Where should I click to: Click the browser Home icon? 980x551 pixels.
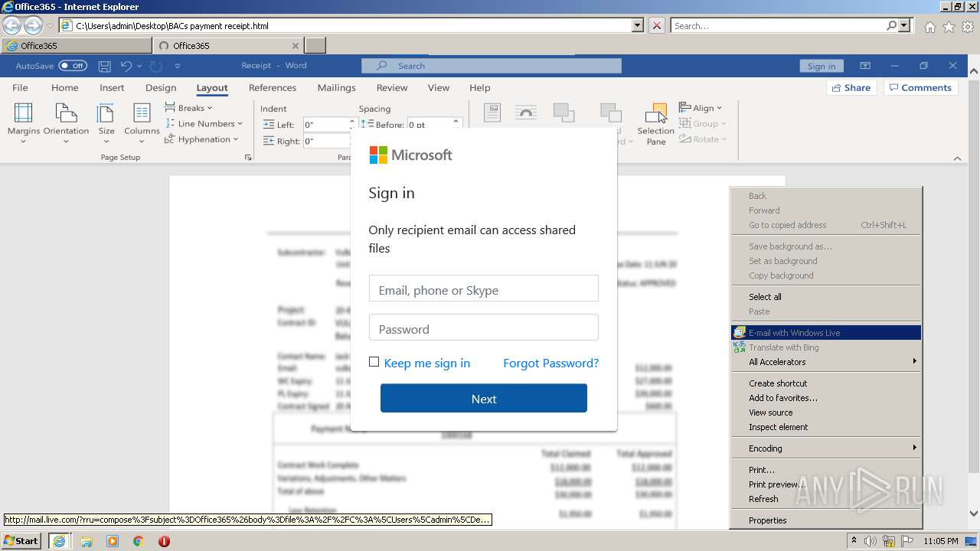click(x=929, y=27)
